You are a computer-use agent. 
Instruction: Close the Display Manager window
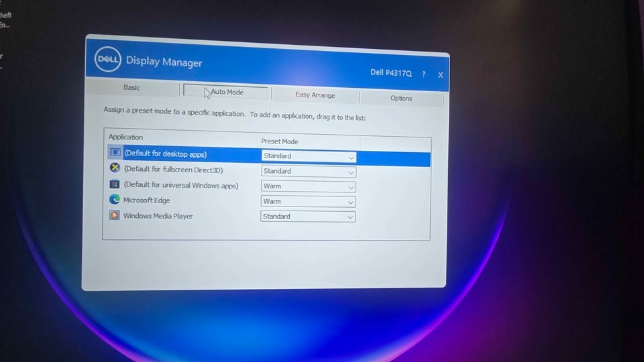click(440, 74)
